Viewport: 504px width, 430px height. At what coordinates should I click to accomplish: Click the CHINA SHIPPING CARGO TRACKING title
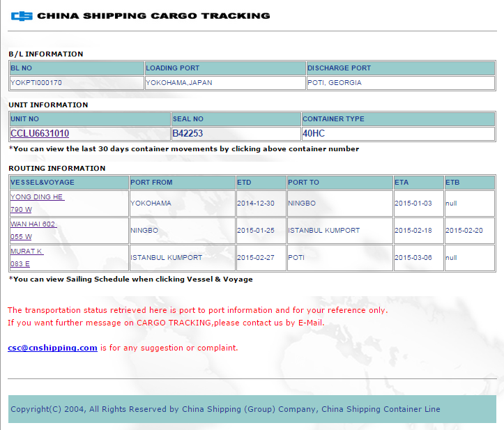[x=153, y=16]
